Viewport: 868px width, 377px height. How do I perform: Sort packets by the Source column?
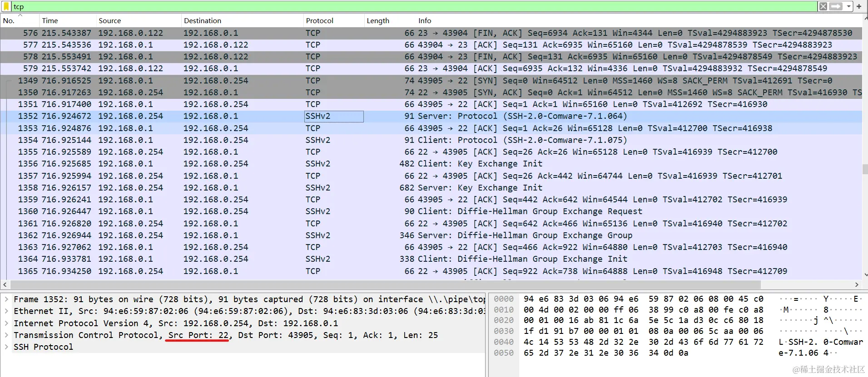coord(139,20)
